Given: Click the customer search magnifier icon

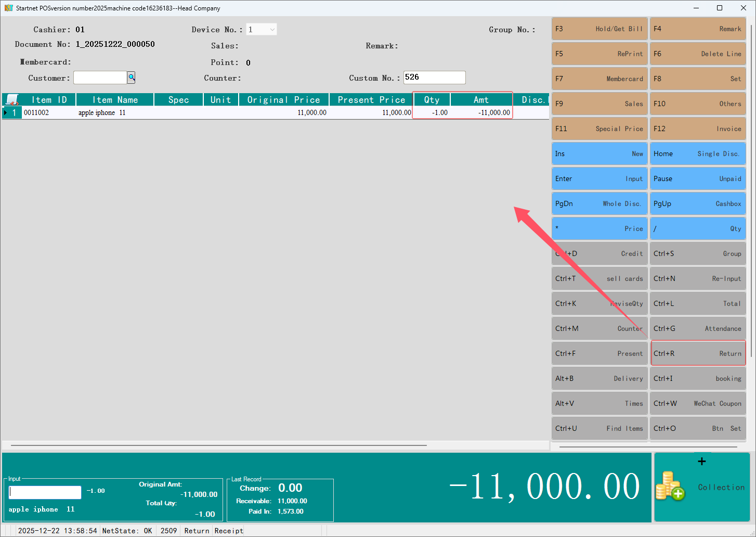Looking at the screenshot, I should click(132, 78).
